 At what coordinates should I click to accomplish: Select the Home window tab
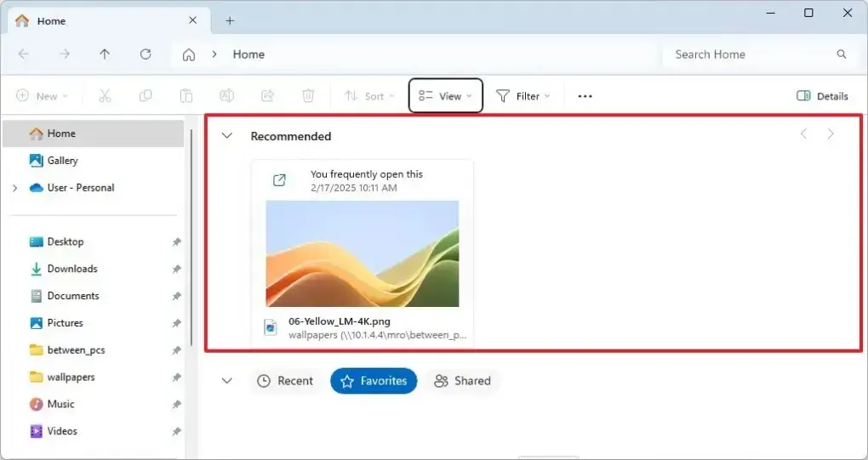point(110,21)
